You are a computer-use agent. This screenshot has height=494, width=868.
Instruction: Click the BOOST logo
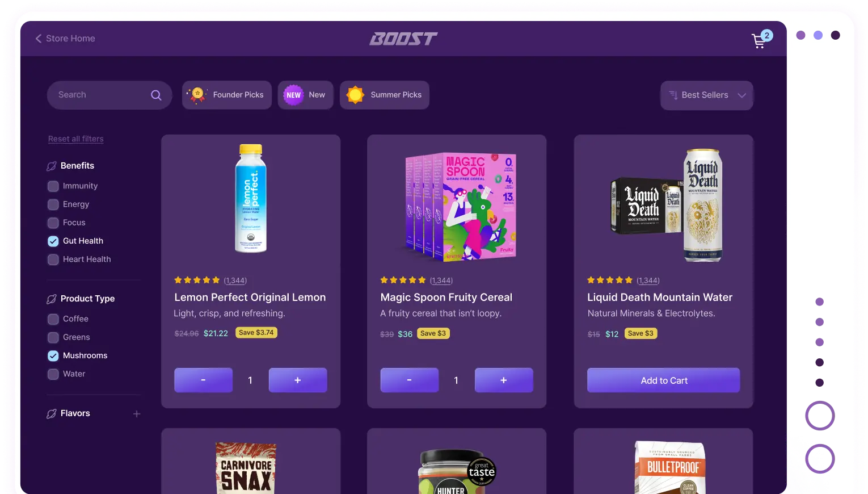[403, 39]
